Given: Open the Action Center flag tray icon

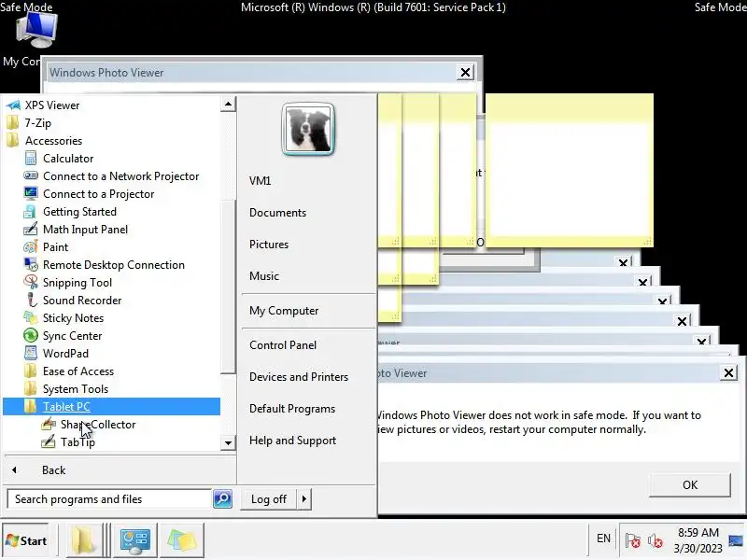Looking at the screenshot, I should coord(633,540).
